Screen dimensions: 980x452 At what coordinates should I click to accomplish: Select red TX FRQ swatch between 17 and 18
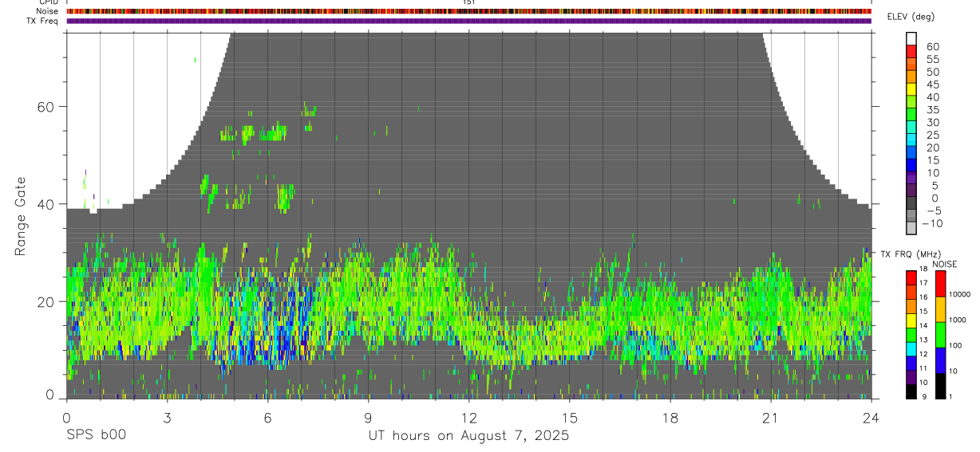(911, 277)
